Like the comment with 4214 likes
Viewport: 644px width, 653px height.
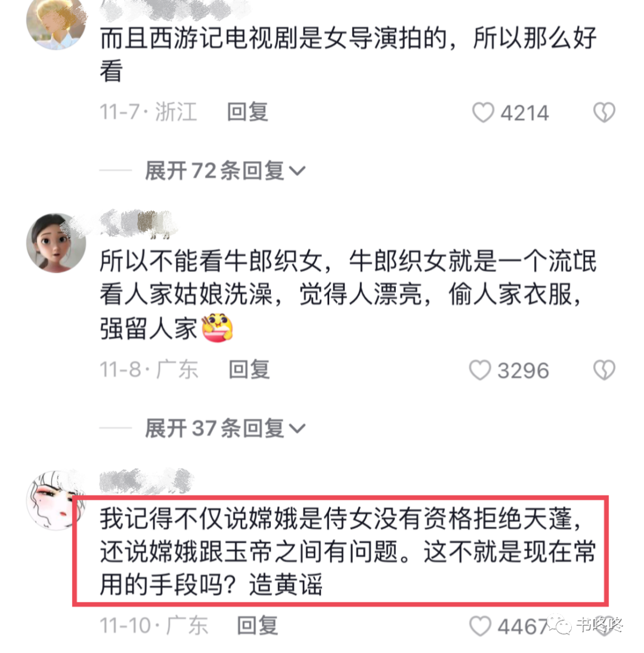pos(483,113)
